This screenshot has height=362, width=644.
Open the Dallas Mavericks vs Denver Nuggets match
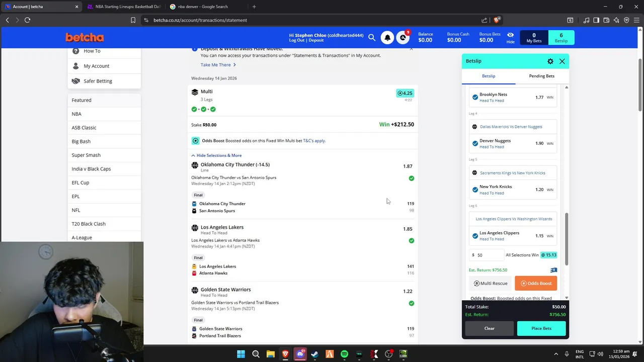pos(511,127)
